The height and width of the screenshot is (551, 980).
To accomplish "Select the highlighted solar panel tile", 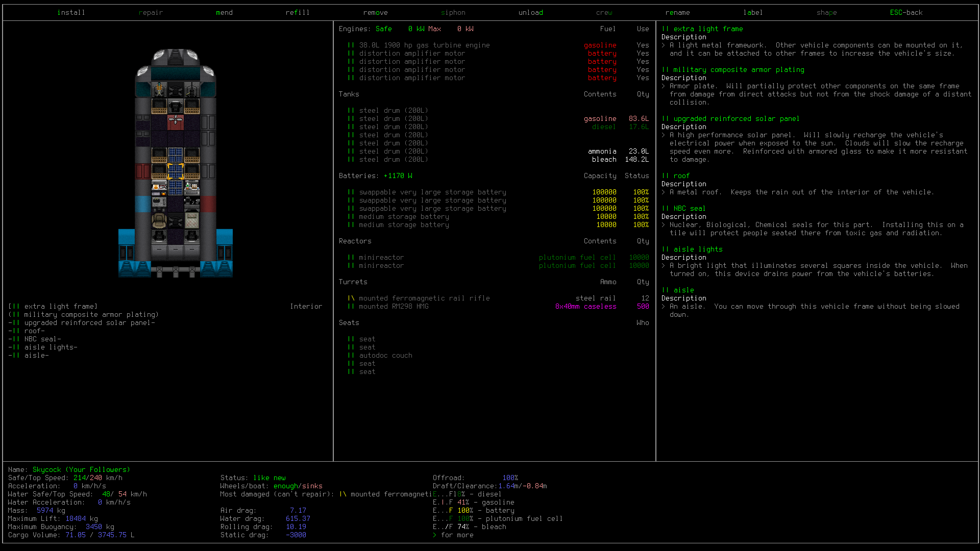I will click(175, 171).
